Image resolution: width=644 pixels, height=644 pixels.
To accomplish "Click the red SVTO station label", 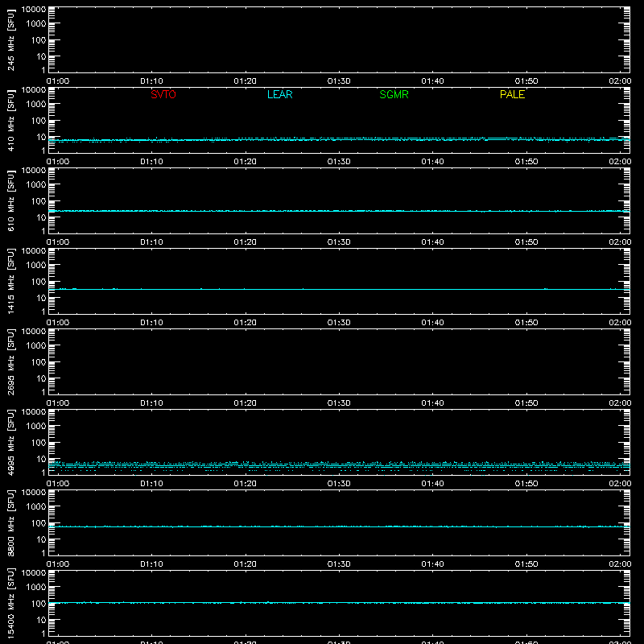I will (x=163, y=94).
